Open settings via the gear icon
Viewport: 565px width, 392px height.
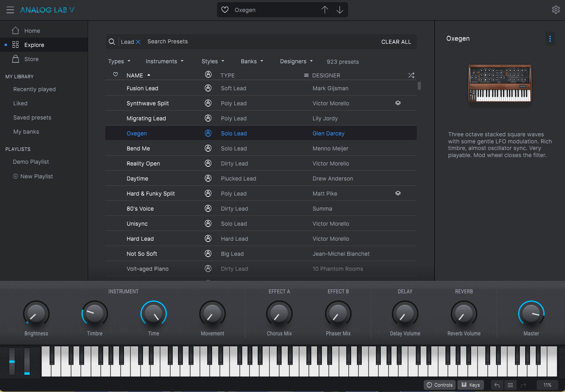coord(556,10)
